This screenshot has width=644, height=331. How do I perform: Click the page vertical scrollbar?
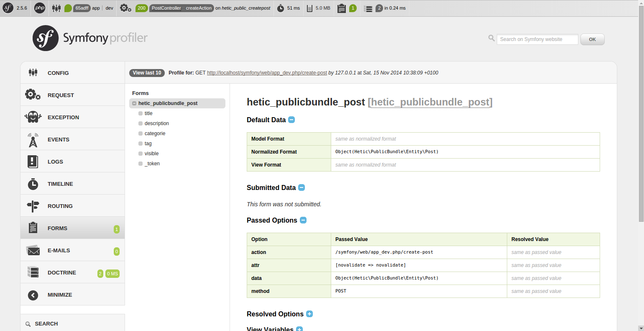(x=641, y=113)
